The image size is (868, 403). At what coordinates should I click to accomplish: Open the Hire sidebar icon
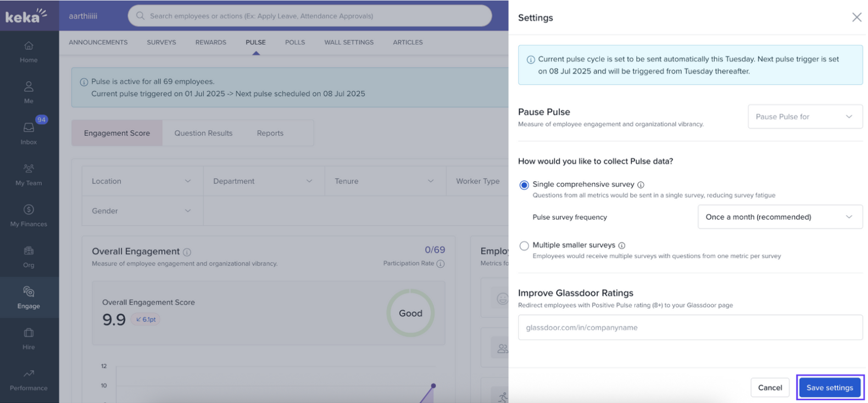click(29, 338)
